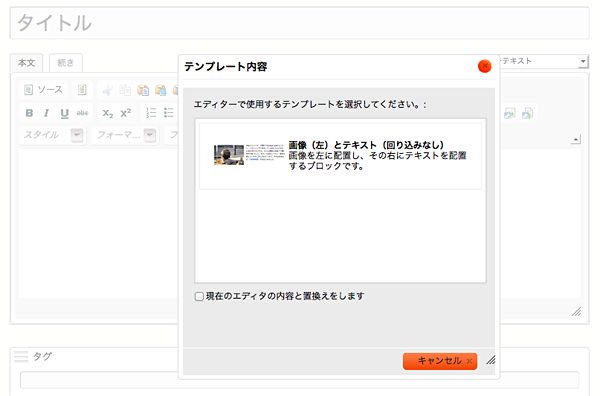
Task: Toggle Strikethrough formatting
Action: coord(82,113)
